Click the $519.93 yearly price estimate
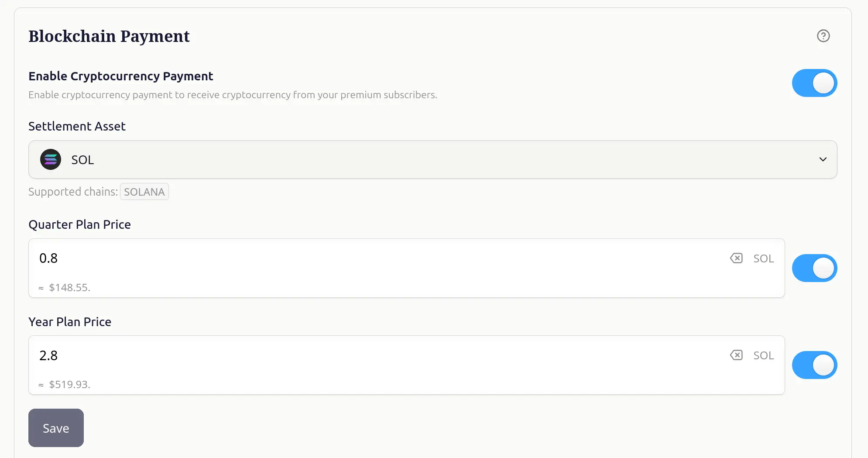This screenshot has height=458, width=868. click(x=69, y=385)
